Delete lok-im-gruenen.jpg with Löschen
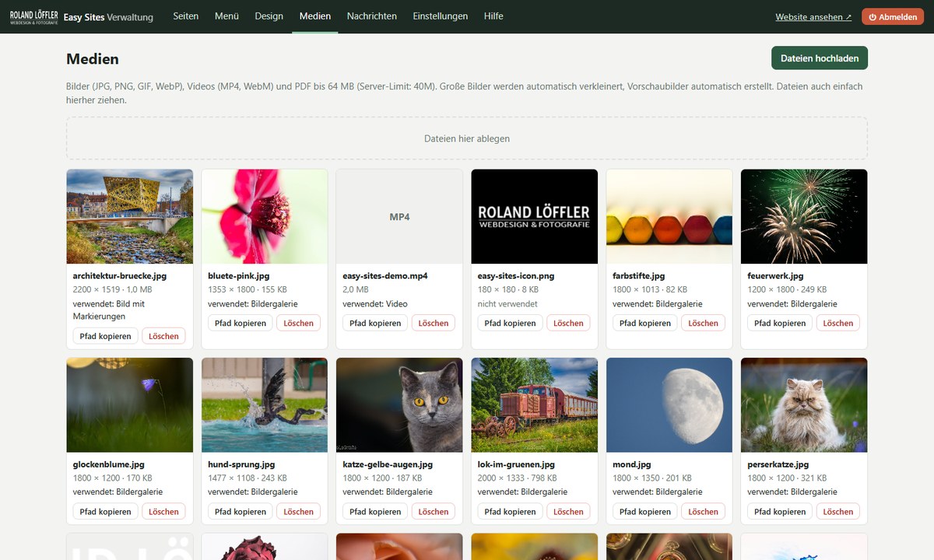The height and width of the screenshot is (560, 934). (x=568, y=511)
